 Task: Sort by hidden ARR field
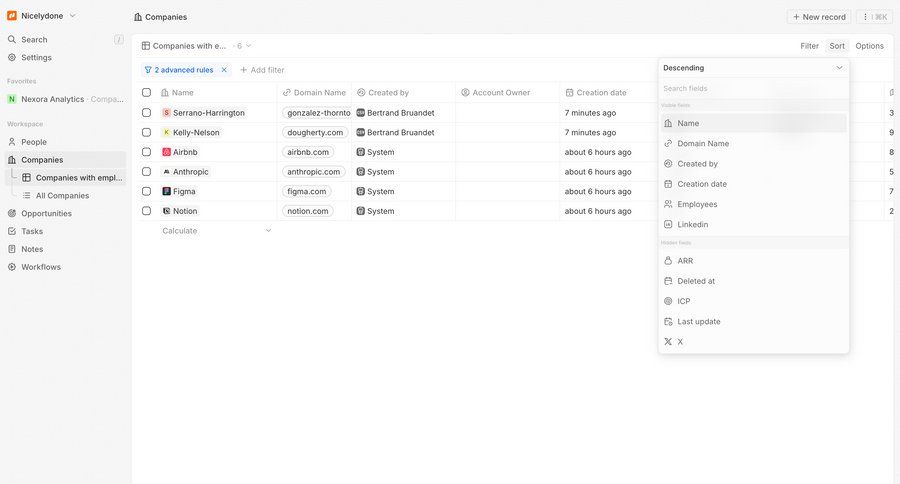point(754,261)
